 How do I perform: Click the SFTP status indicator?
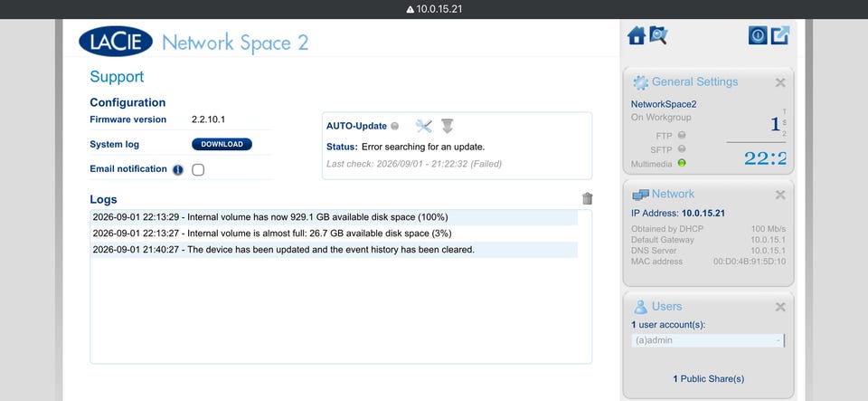coord(682,149)
